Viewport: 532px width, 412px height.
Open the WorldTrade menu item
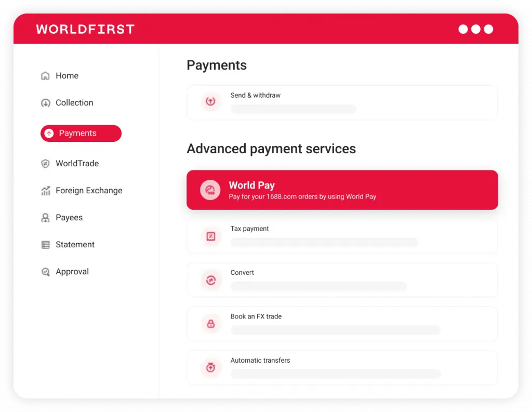point(77,164)
